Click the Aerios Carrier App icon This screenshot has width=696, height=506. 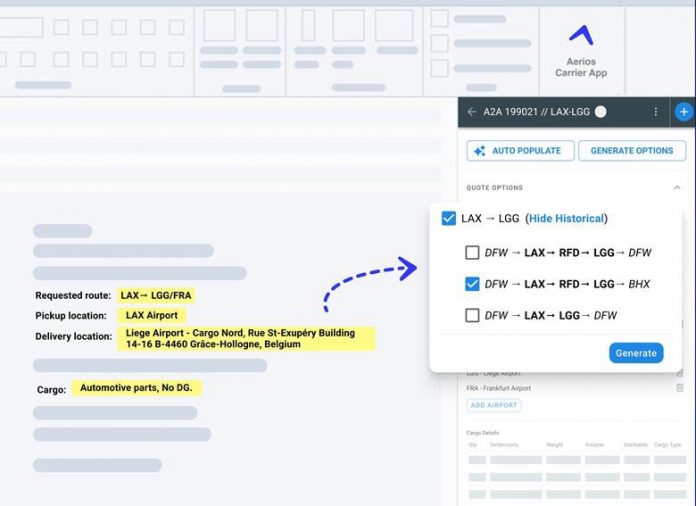[581, 37]
